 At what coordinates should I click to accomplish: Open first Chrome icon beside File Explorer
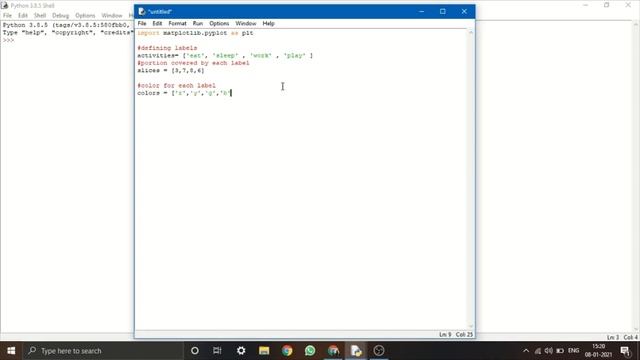point(287,351)
